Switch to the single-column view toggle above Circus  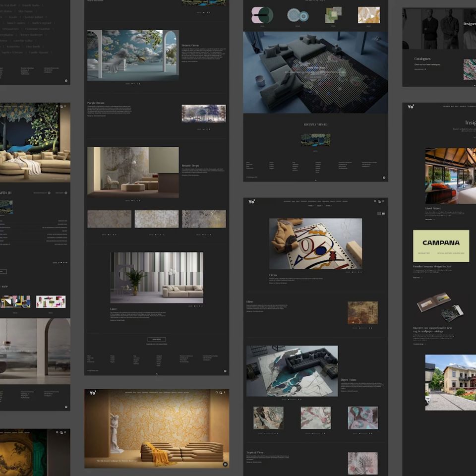point(384,213)
